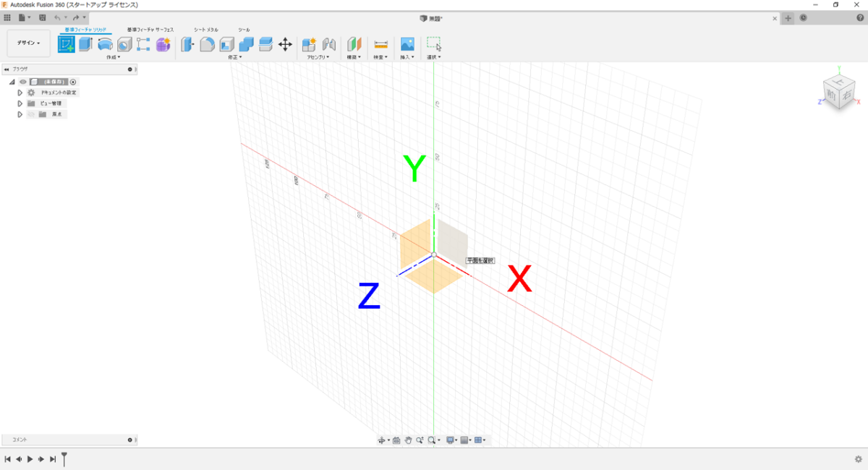This screenshot has width=868, height=470.
Task: Open the data panel grid icon
Action: (7, 17)
